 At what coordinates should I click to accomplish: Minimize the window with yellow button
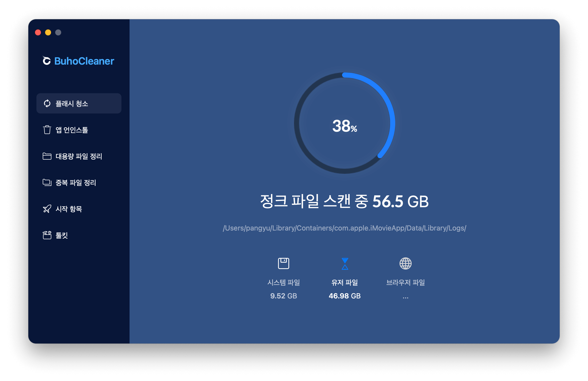point(48,32)
